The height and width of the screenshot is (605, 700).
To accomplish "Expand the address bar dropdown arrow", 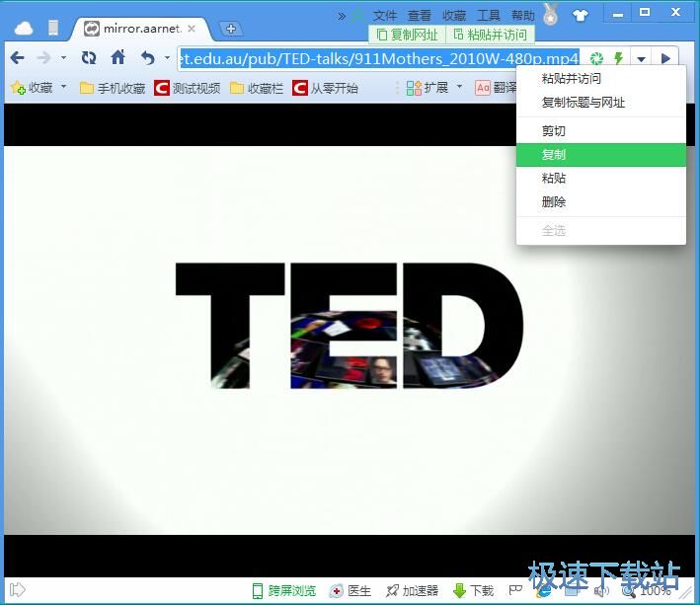I will pos(642,58).
